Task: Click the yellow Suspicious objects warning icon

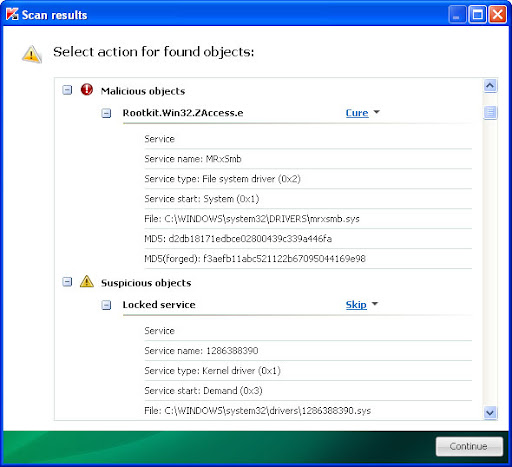Action: click(87, 281)
